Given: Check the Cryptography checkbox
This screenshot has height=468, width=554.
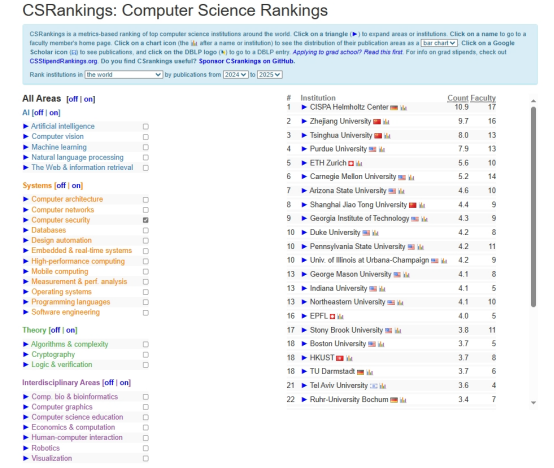Looking at the screenshot, I should pyautogui.click(x=146, y=355).
